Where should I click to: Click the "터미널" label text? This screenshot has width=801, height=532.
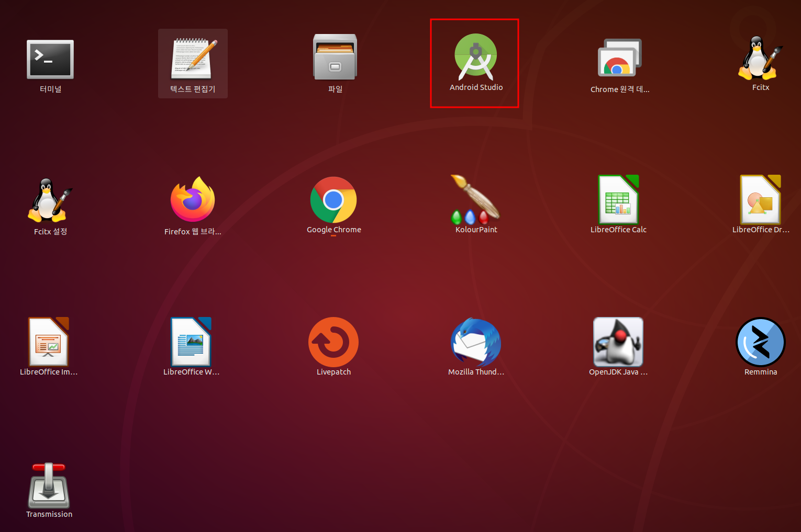(x=51, y=89)
